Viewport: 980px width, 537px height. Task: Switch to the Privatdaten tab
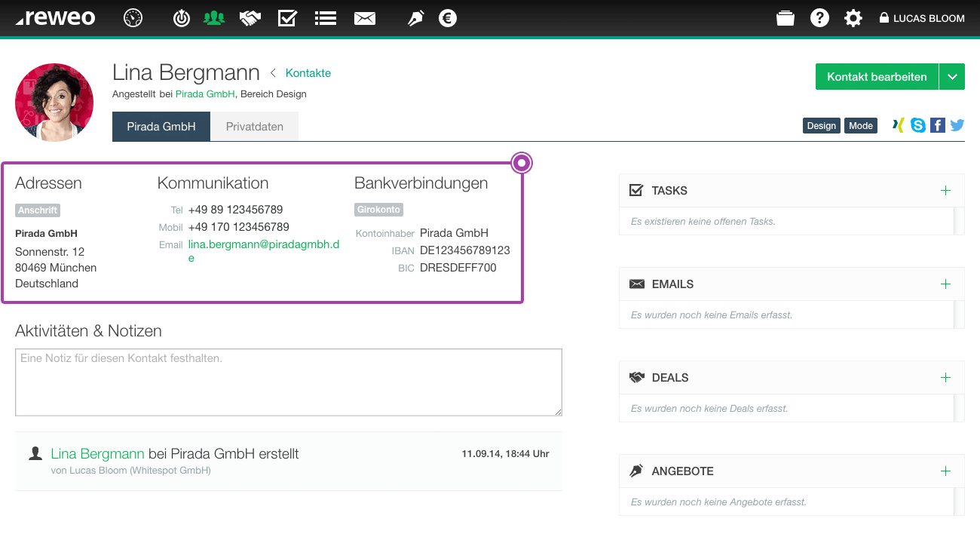coord(255,127)
